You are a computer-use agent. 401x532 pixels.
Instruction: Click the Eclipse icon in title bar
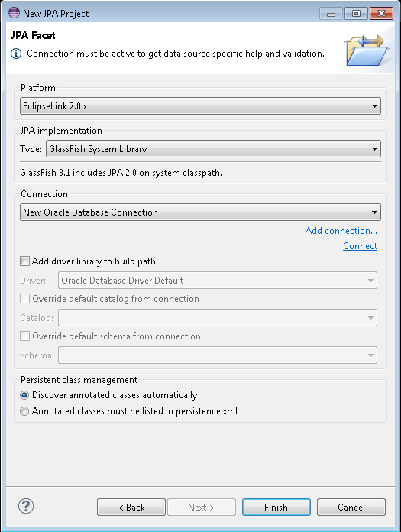click(14, 12)
